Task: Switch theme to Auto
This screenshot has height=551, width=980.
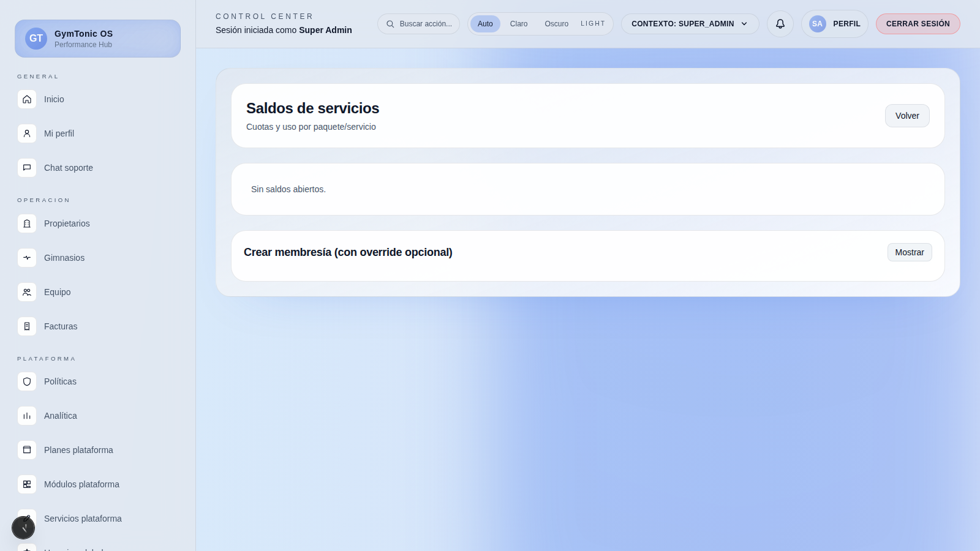Action: click(485, 24)
